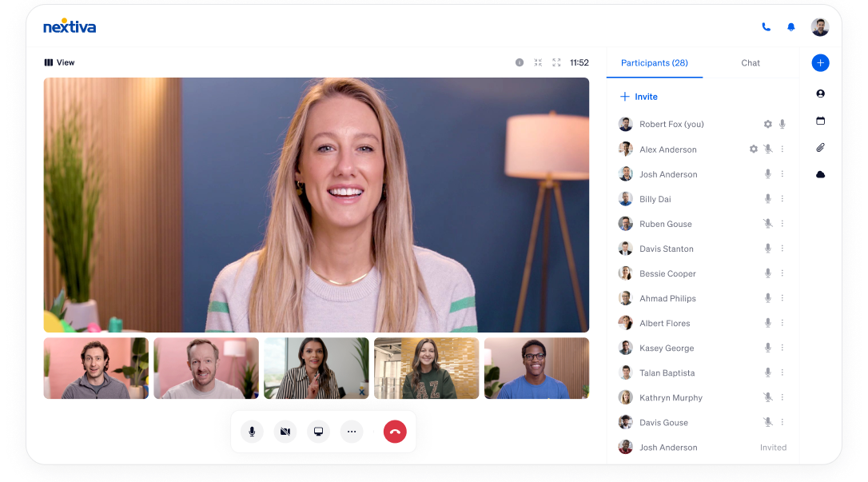Open the View layout dropdown
This screenshot has height=482, width=868.
pos(59,62)
